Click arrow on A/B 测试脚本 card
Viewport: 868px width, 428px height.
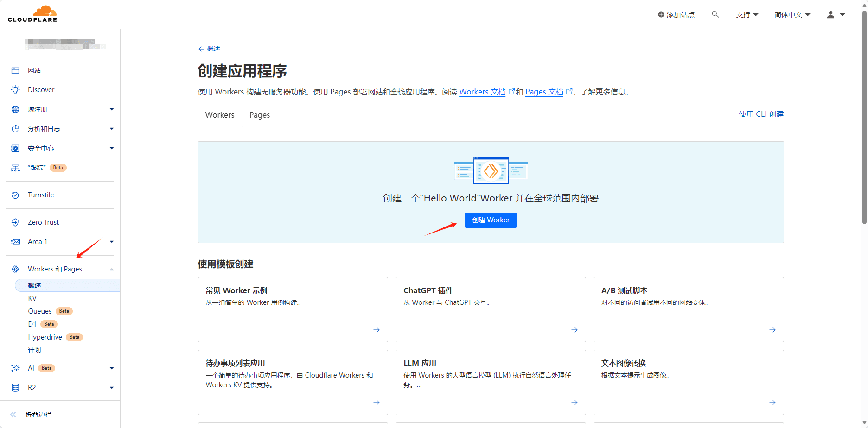[x=772, y=330]
